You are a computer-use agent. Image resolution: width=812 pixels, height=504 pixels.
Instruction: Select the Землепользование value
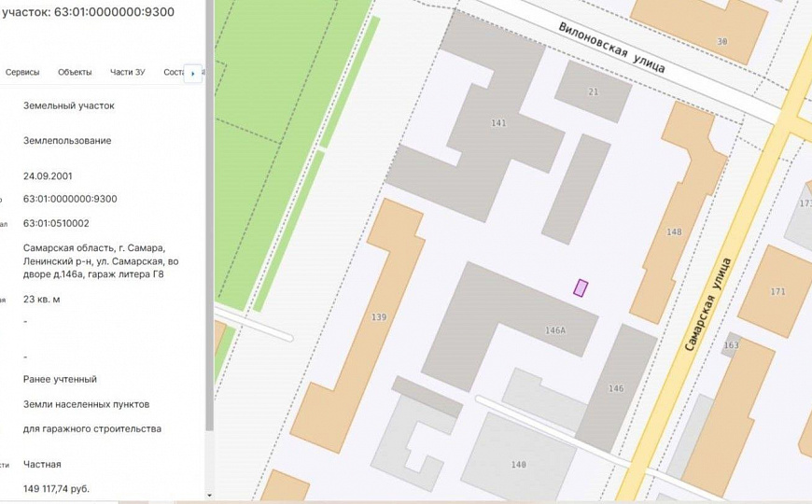[67, 141]
